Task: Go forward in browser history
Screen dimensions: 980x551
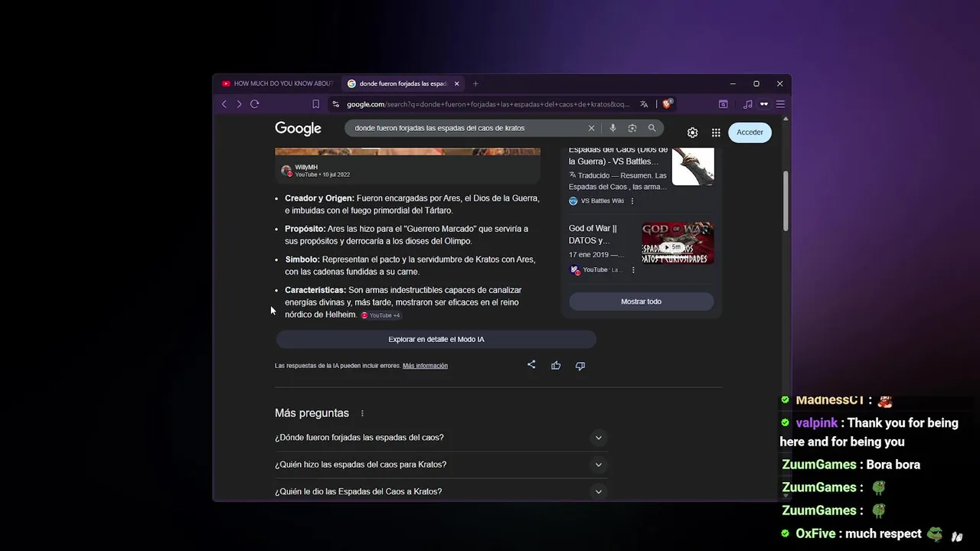Action: [x=239, y=104]
